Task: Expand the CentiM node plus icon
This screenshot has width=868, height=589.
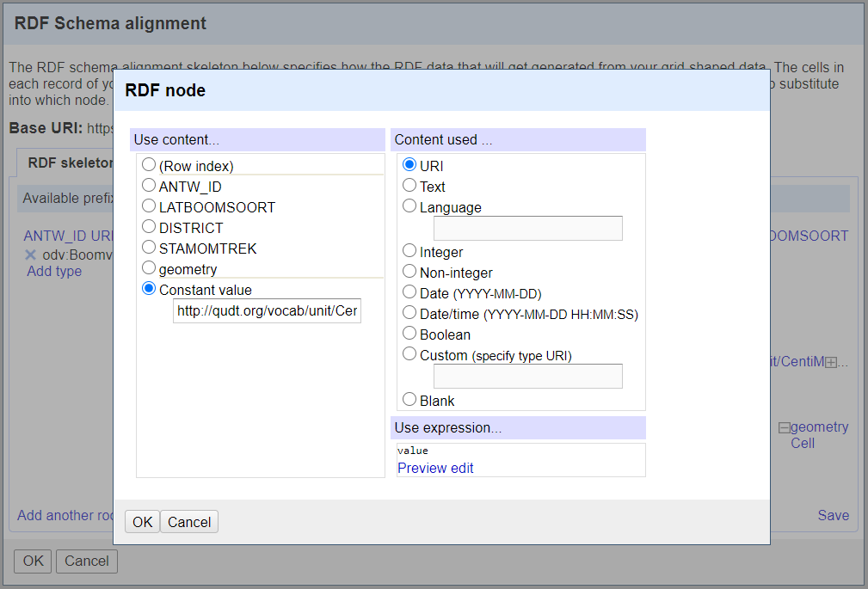Action: [830, 363]
